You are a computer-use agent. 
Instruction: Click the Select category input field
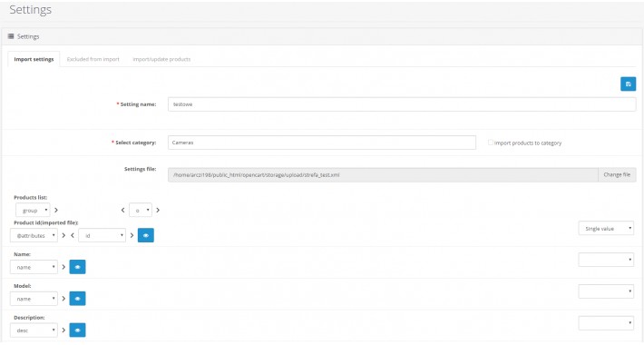(322, 143)
